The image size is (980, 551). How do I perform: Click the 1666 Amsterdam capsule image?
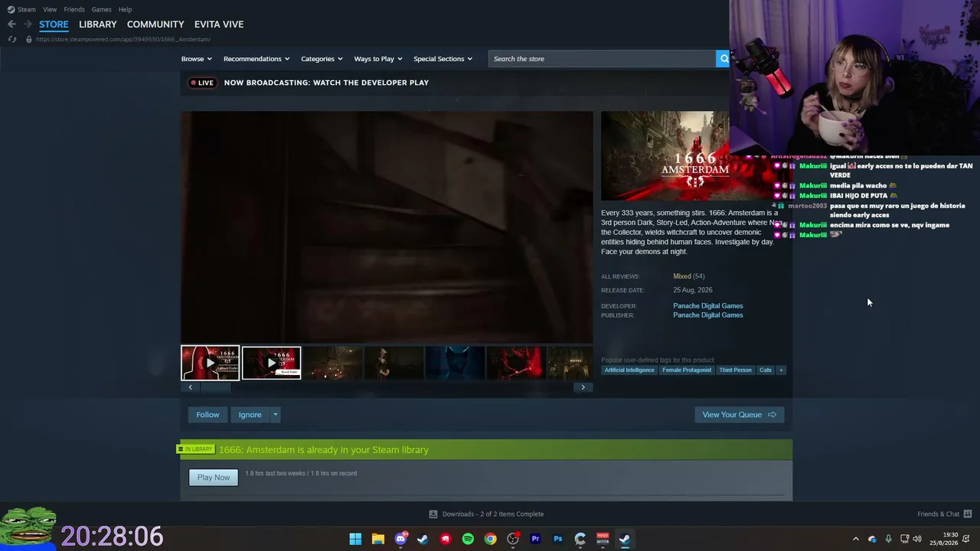coord(665,156)
